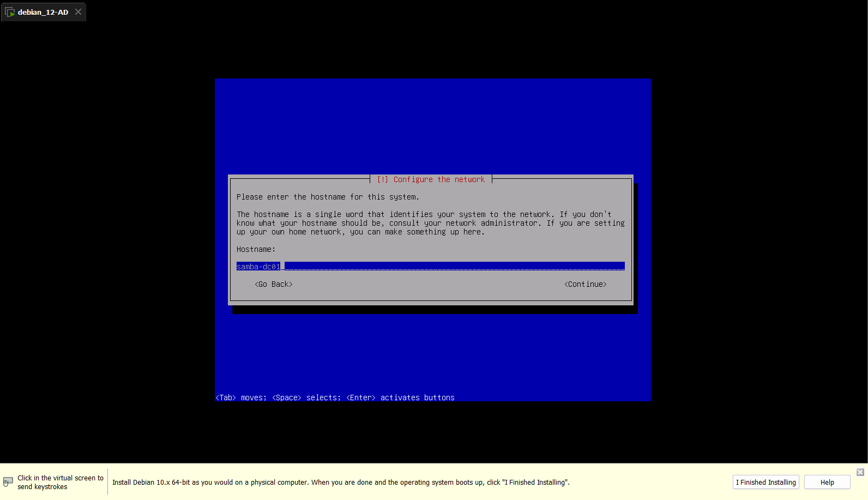868x500 pixels.
Task: Click the VM icon on the debian_12-AD tab
Action: [x=10, y=12]
